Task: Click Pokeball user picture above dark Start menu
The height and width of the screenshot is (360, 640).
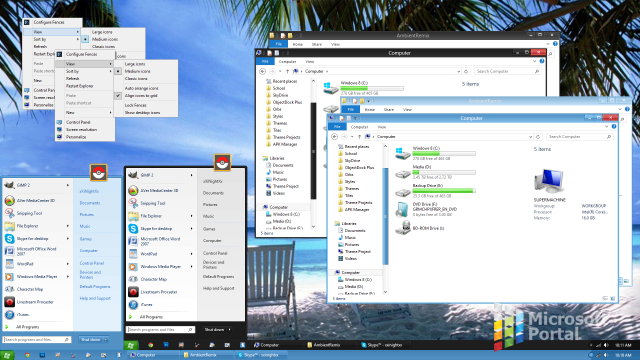Action: tap(222, 162)
